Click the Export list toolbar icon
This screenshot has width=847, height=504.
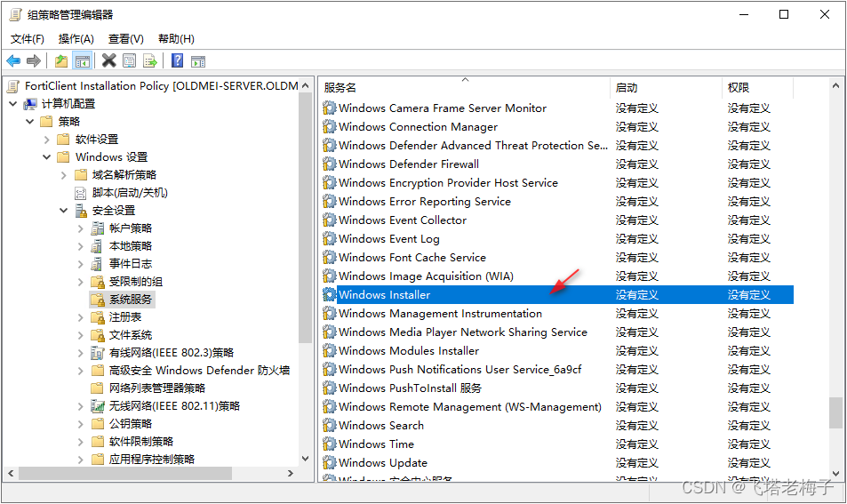click(x=150, y=61)
